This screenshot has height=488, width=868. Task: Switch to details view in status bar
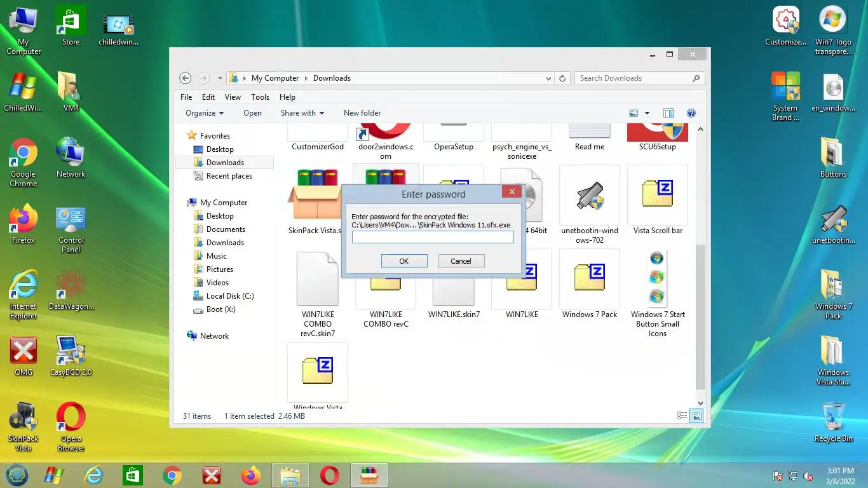click(x=682, y=416)
